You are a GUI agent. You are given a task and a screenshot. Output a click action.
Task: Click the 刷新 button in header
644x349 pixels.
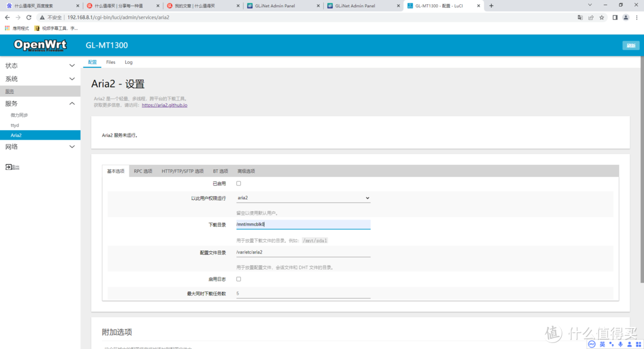[x=630, y=46]
